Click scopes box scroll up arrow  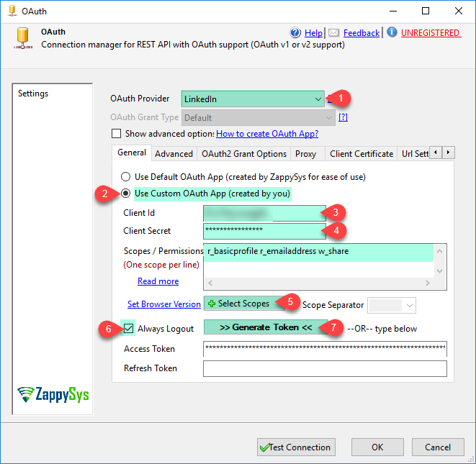click(439, 251)
